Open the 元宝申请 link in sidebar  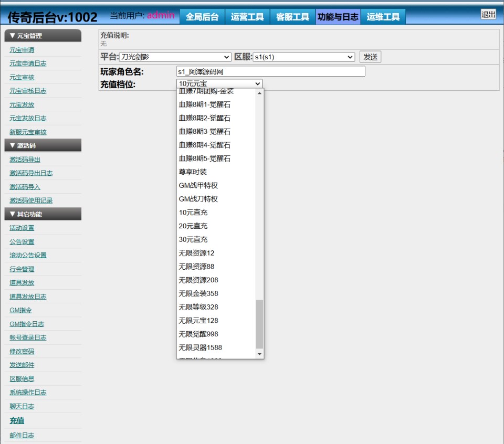tap(22, 50)
